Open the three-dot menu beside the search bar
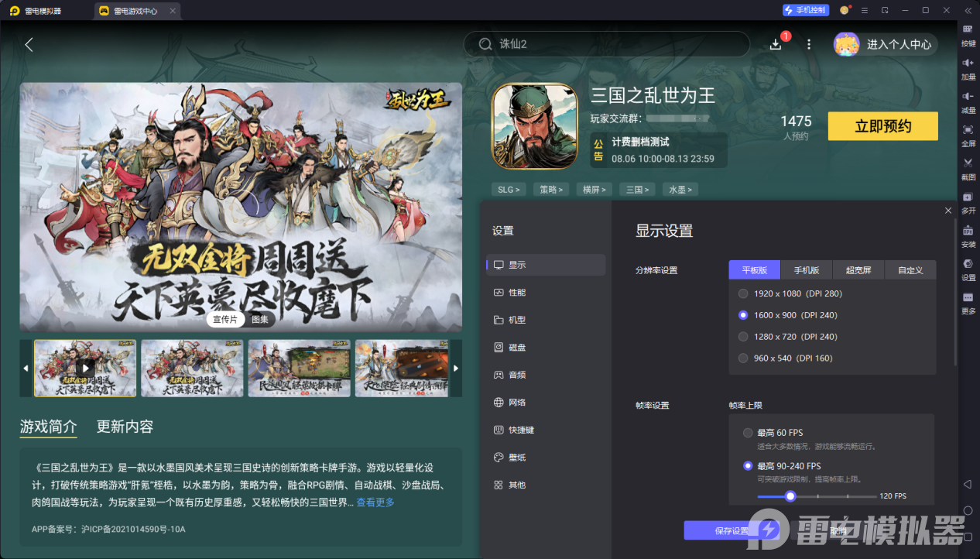Image resolution: width=980 pixels, height=559 pixels. [808, 44]
